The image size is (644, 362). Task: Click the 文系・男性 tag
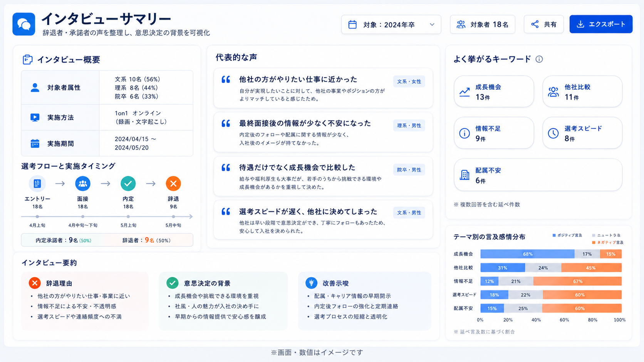tap(409, 212)
